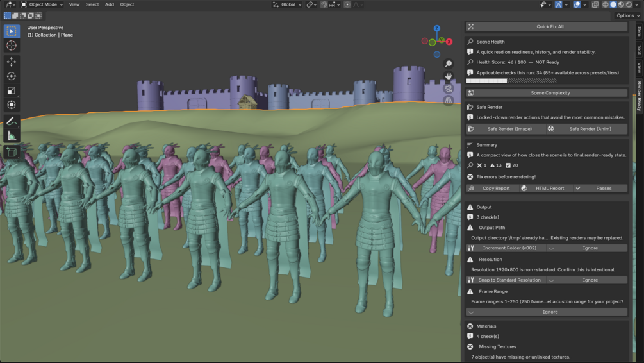Screen dimensions: 644x363
Task: Open the Add menu
Action: coord(109,4)
